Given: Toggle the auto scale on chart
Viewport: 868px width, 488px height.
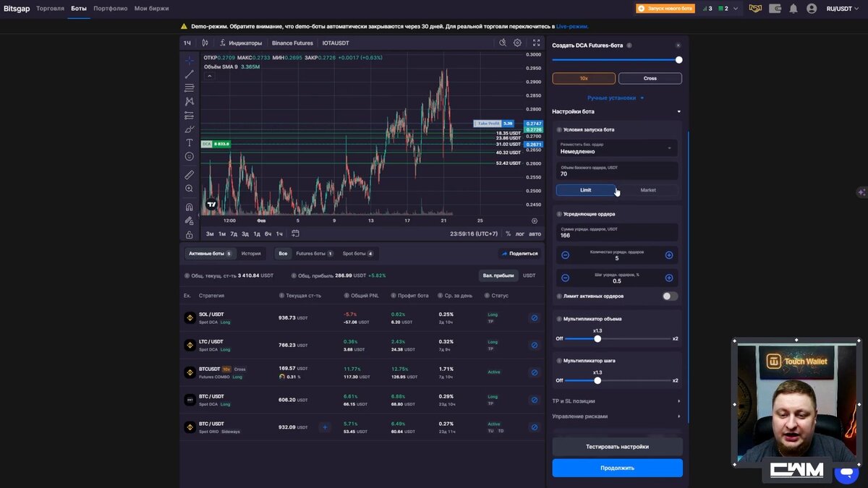Looking at the screenshot, I should click(x=535, y=234).
